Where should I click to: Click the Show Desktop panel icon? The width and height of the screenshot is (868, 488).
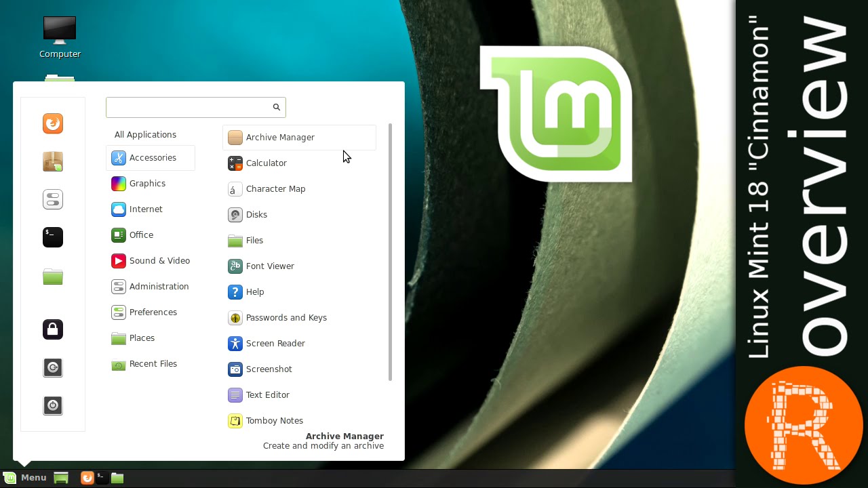pos(62,478)
